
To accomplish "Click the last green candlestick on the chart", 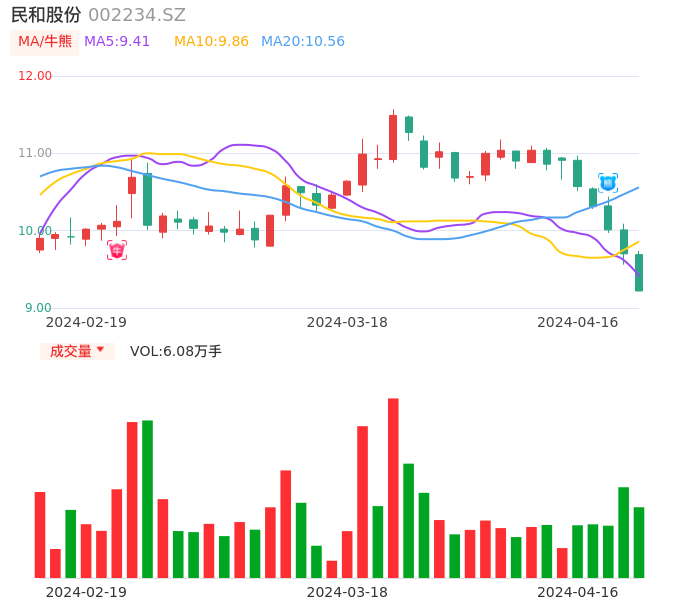I will coord(639,272).
